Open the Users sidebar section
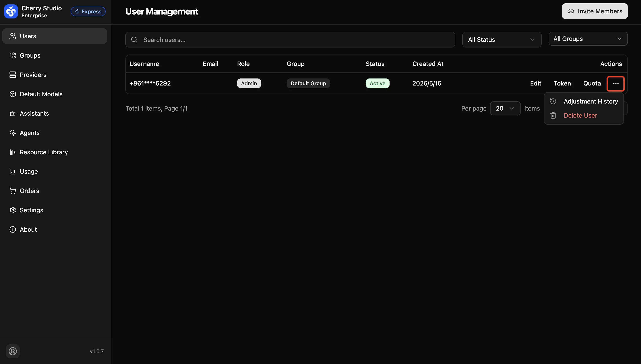The image size is (641, 364). point(55,36)
